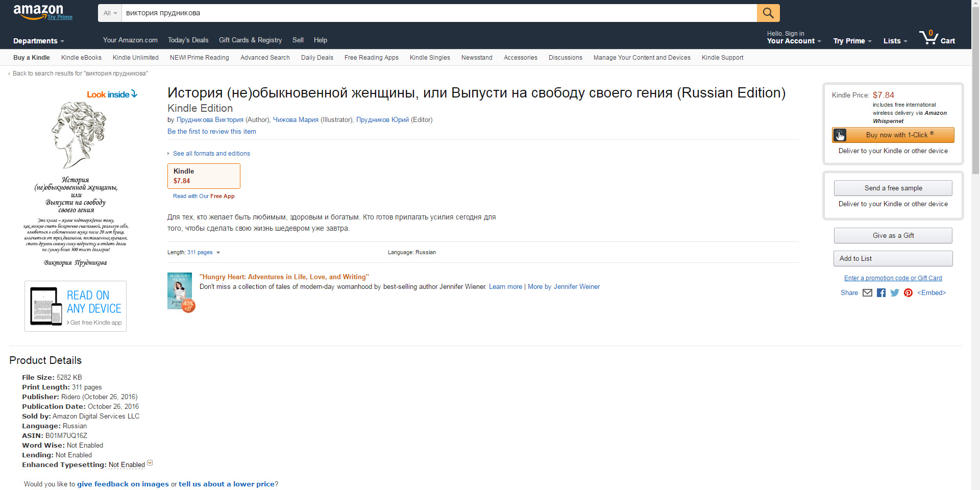
Task: Click the 1-Click hand pointer icon
Action: [840, 135]
